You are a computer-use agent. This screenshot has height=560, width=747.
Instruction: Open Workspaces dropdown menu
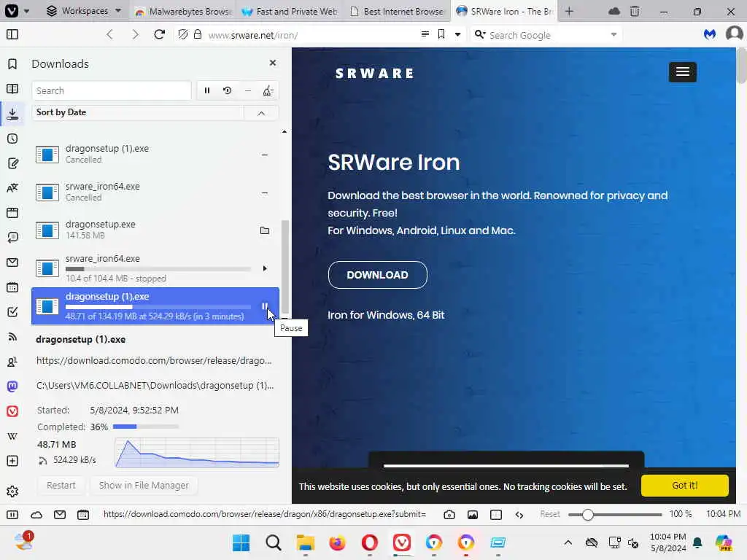coord(84,10)
